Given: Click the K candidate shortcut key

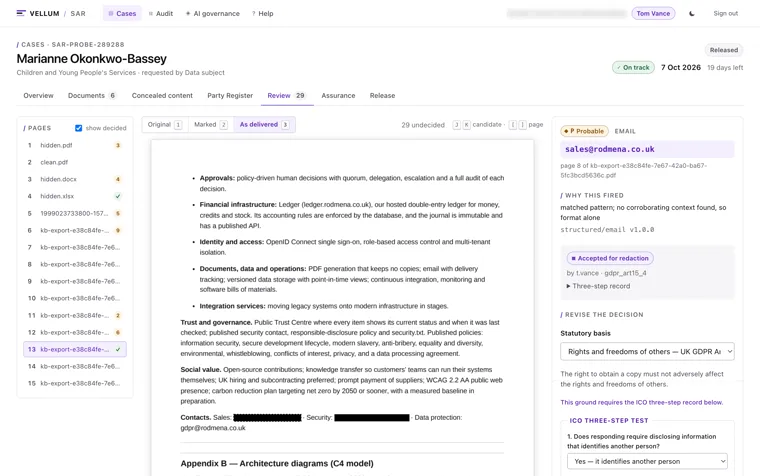Looking at the screenshot, I should [466, 125].
